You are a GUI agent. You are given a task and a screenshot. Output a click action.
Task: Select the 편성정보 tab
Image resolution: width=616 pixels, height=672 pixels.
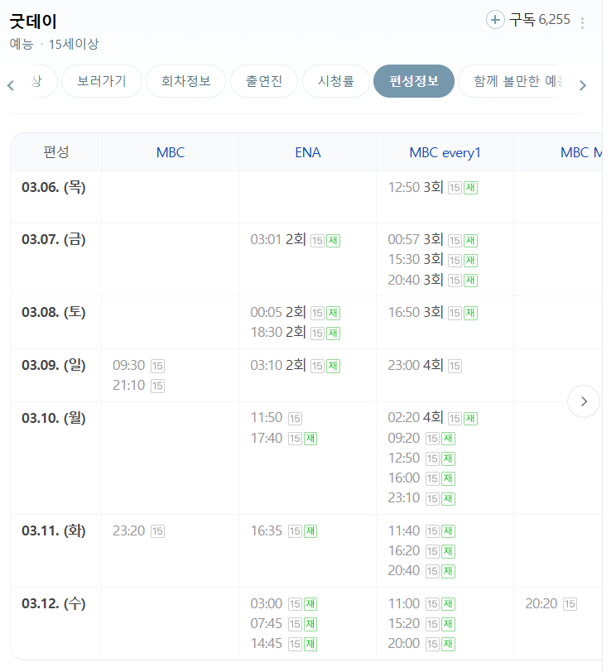[413, 81]
